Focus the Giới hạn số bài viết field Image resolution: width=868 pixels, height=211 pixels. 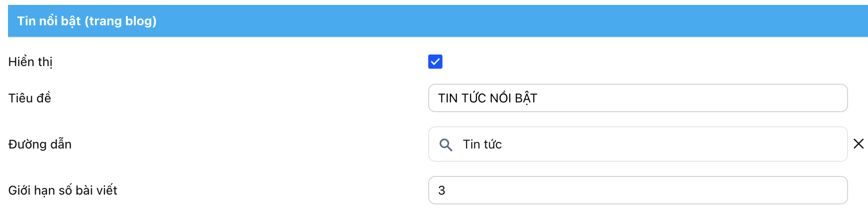click(x=638, y=190)
